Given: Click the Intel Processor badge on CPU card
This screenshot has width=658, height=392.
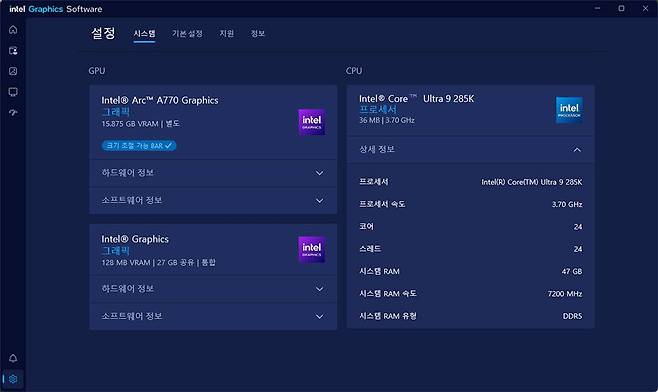Looking at the screenshot, I should click(569, 110).
